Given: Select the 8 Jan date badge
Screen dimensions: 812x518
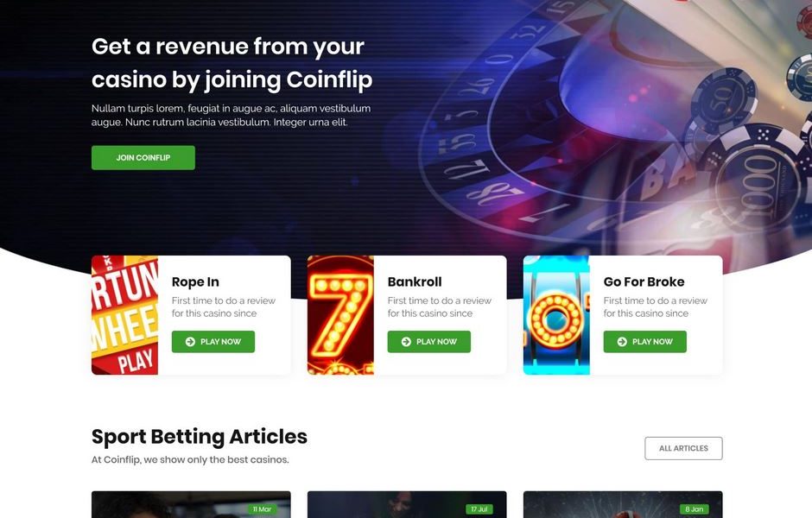Looking at the screenshot, I should 695,509.
